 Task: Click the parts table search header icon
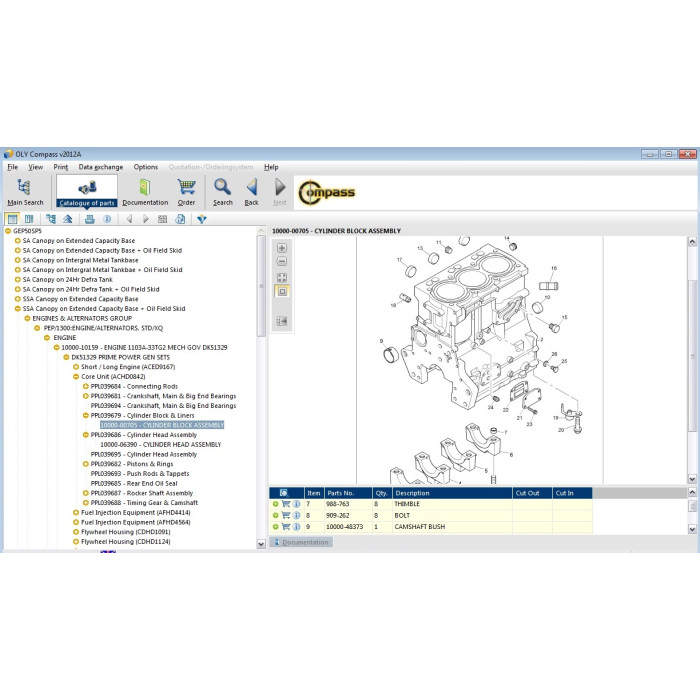click(284, 493)
